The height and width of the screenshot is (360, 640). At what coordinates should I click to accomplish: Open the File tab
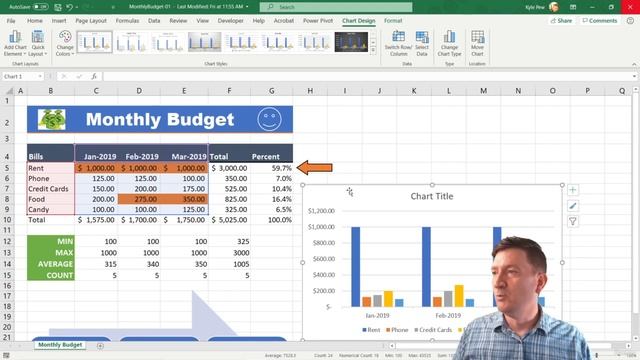[11, 20]
